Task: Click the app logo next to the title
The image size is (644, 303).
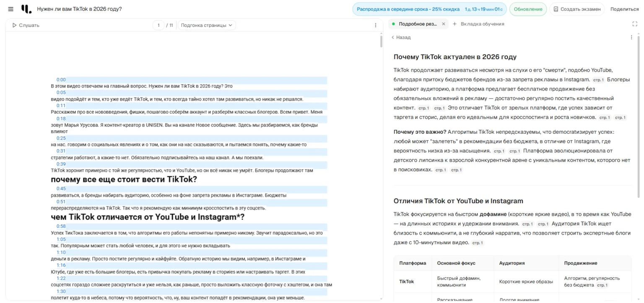Action: tap(24, 8)
